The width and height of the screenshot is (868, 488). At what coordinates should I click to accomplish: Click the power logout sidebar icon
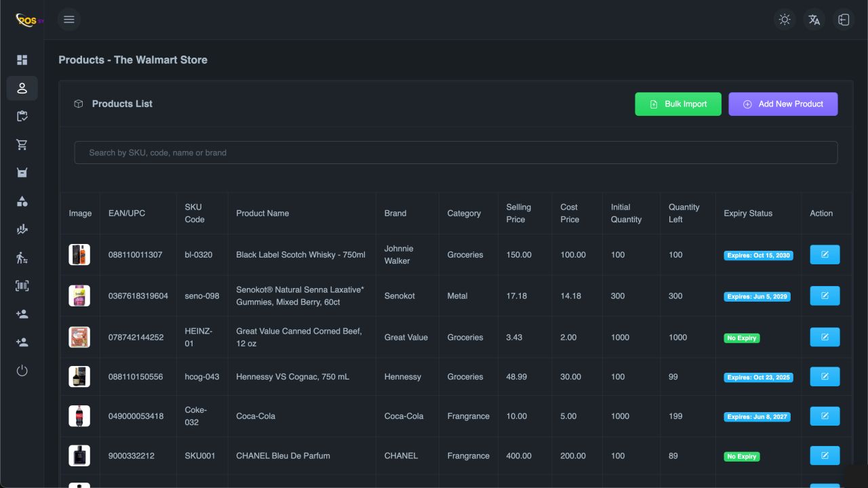point(22,371)
